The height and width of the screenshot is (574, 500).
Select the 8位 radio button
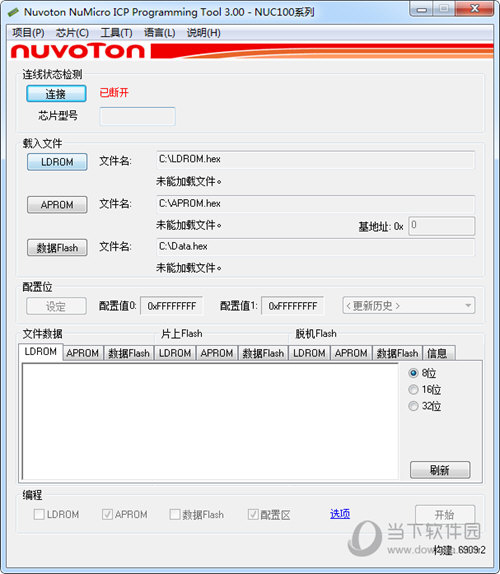pos(413,373)
